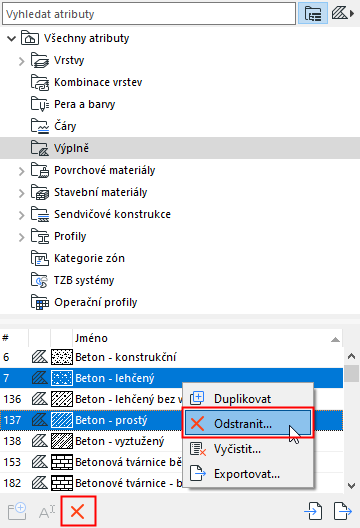Select the Vrstvy tree label

coord(69,60)
